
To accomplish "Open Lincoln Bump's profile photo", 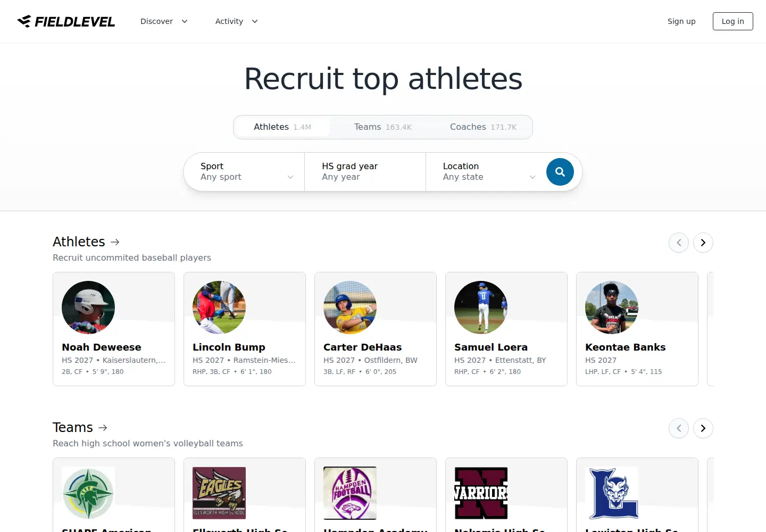I will pyautogui.click(x=219, y=307).
